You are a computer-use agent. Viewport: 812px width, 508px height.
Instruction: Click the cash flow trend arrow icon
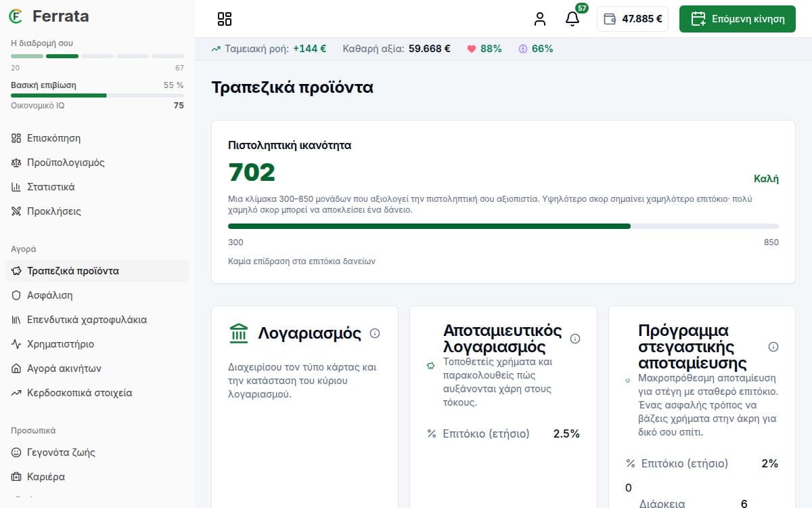click(216, 49)
